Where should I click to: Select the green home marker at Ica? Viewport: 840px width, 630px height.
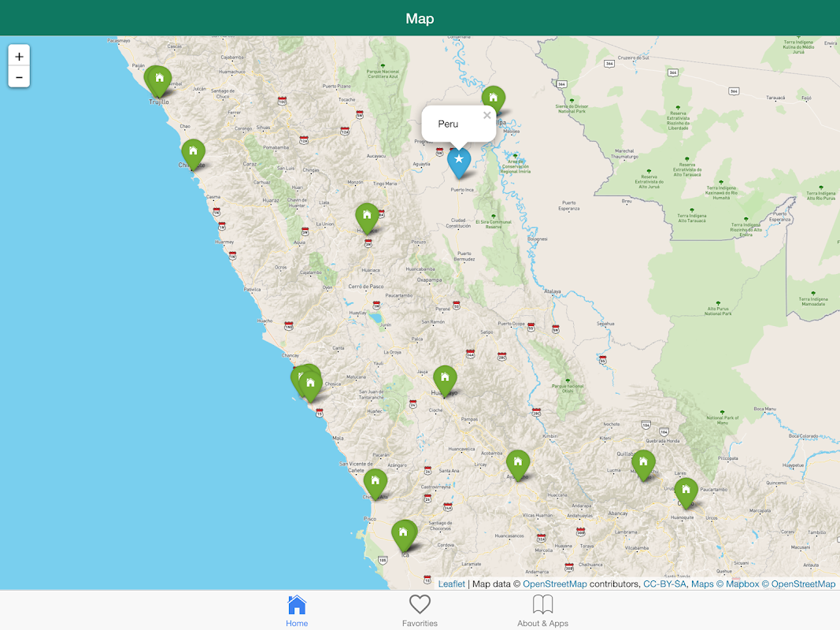403,535
